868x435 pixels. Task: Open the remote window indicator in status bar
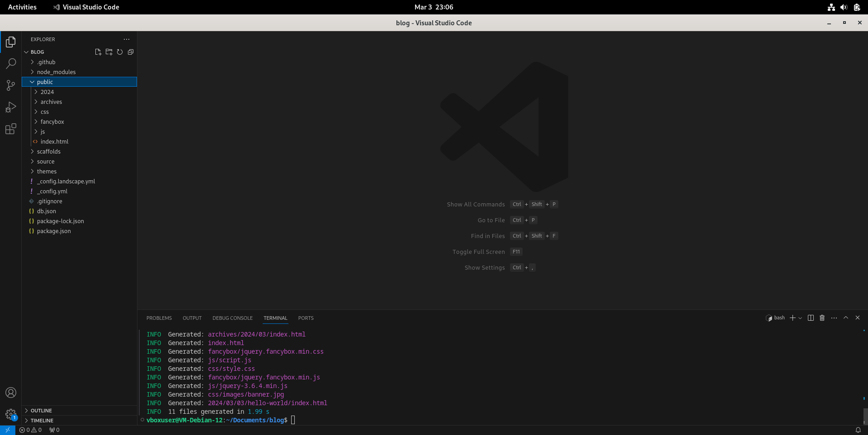8,430
